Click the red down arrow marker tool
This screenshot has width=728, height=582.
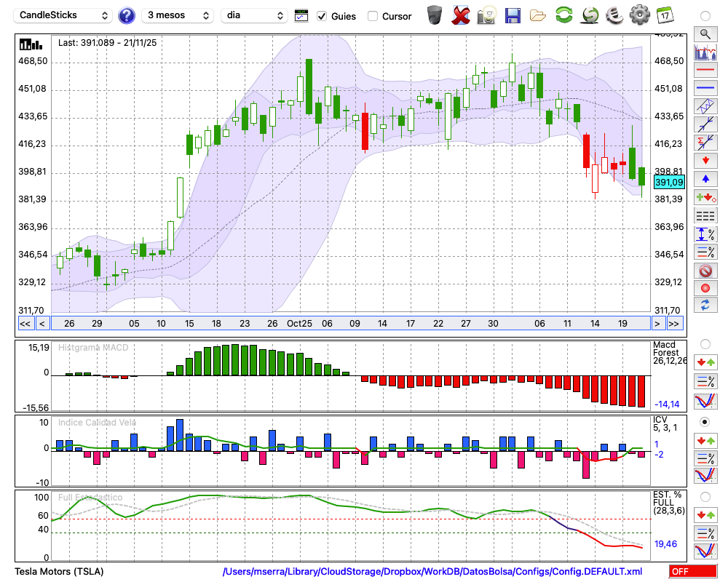[705, 161]
